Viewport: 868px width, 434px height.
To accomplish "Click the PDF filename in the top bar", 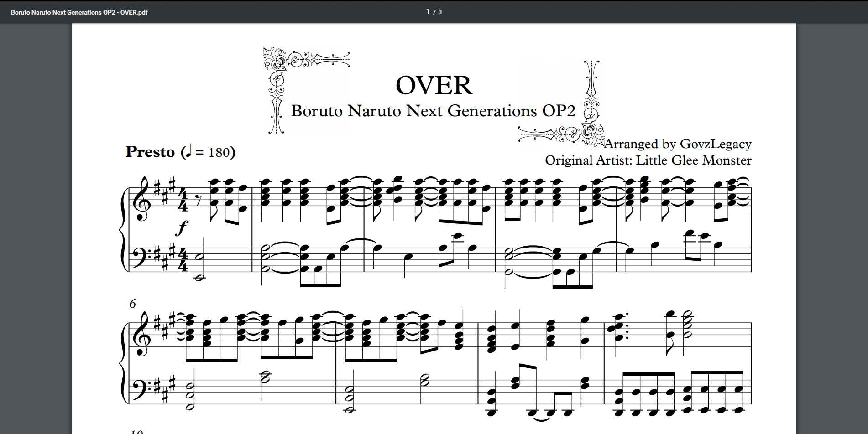I will 79,12.
